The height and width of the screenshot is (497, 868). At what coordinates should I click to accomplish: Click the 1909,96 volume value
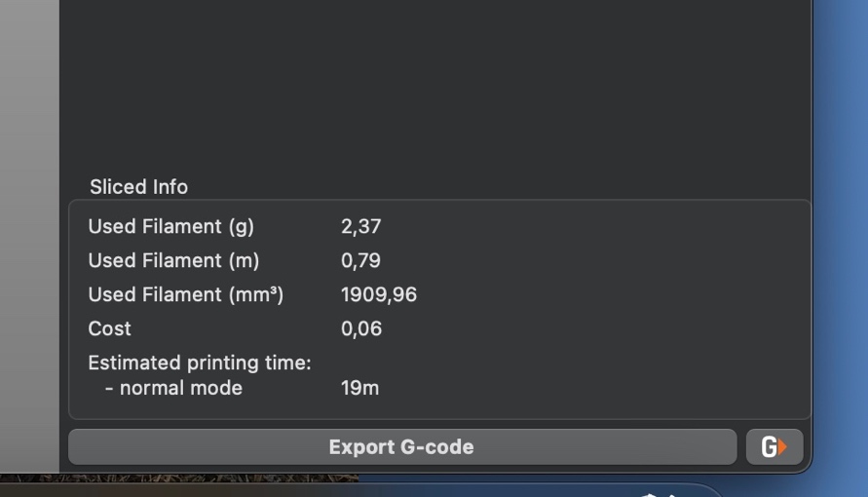(x=379, y=294)
